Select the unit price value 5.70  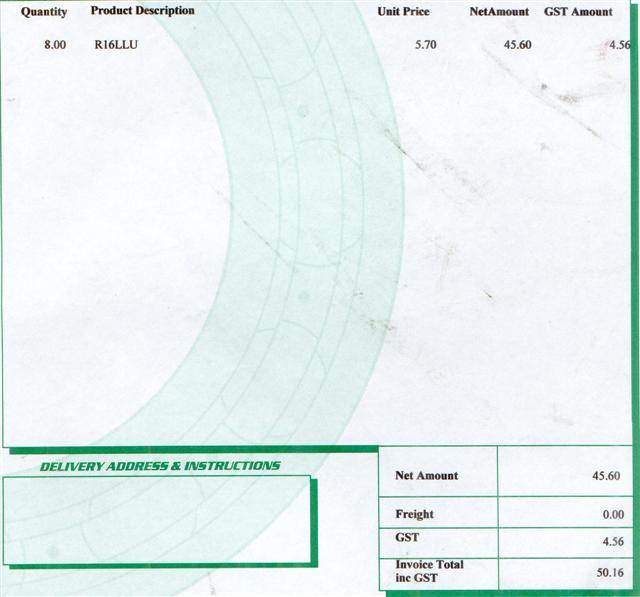(x=428, y=45)
